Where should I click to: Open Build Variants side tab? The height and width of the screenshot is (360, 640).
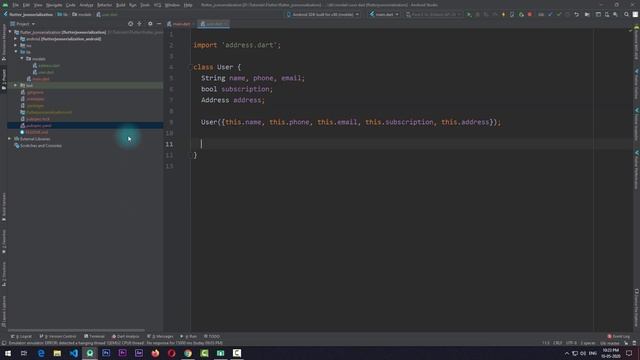4,207
